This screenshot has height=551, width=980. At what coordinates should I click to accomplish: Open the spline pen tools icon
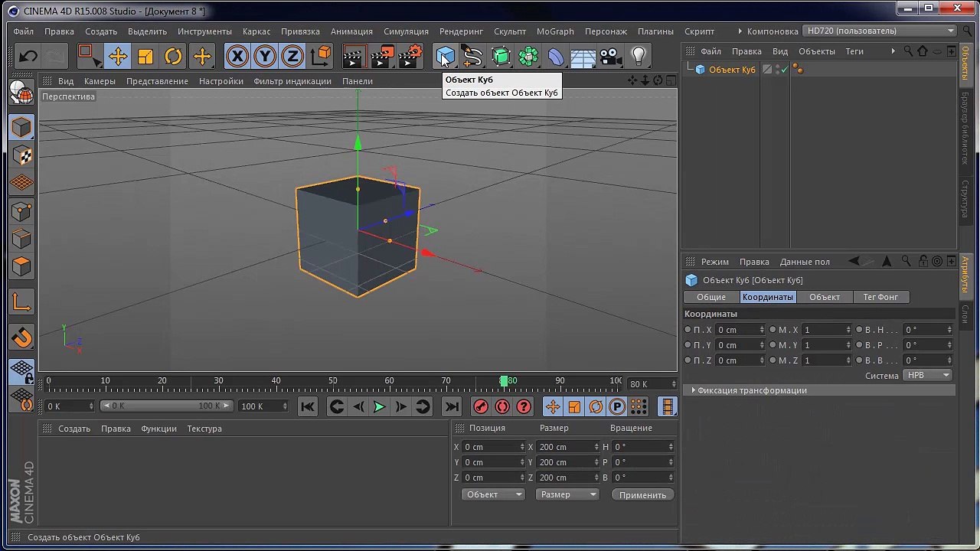472,56
